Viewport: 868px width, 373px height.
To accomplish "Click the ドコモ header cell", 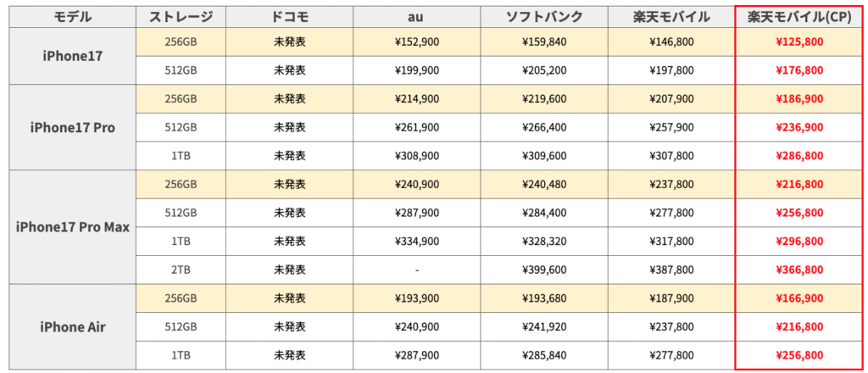I will [290, 17].
